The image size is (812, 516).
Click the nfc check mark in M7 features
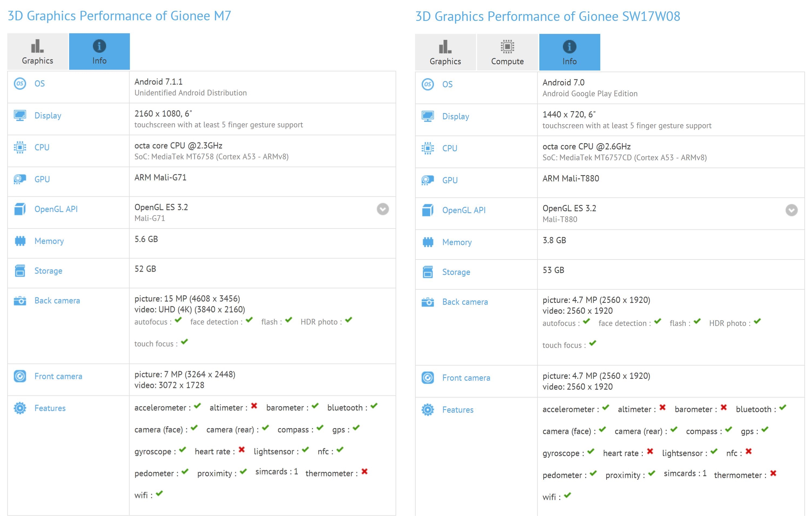pyautogui.click(x=340, y=449)
